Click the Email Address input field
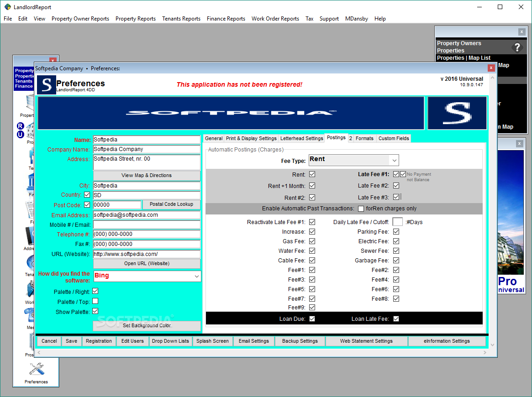 [x=147, y=215]
